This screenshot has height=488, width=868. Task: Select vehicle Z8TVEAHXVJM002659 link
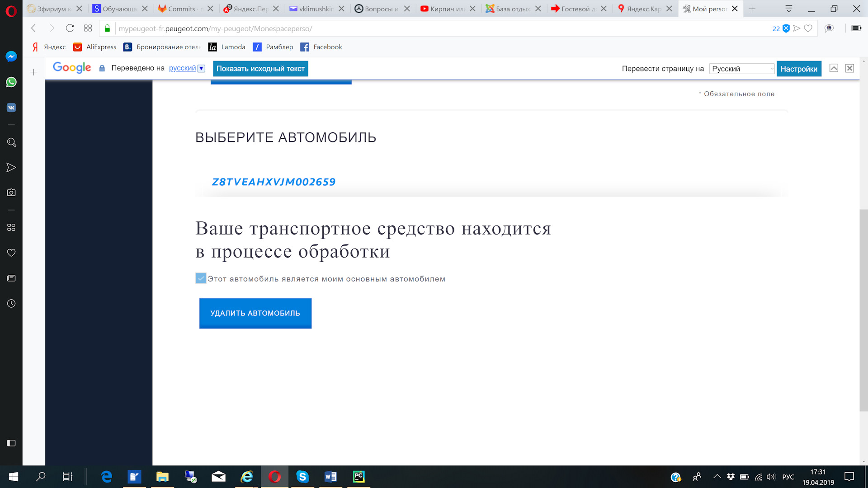274,182
